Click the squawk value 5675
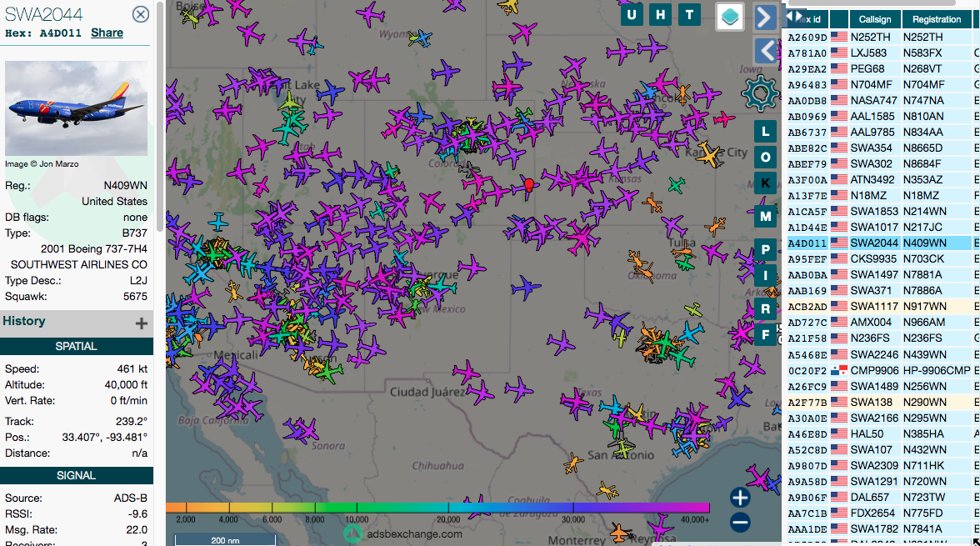 [135, 297]
